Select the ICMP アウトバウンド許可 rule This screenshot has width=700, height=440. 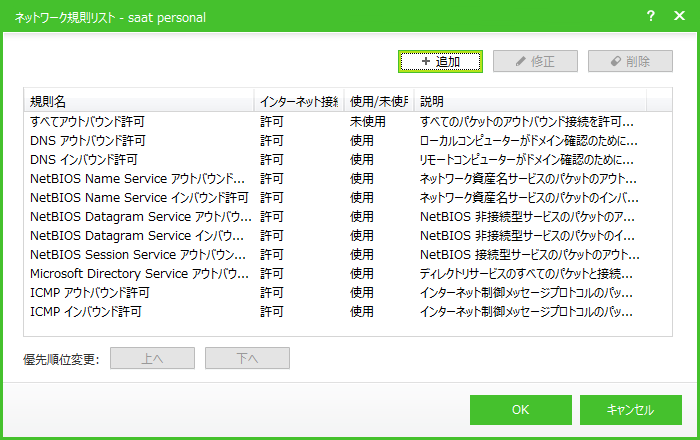click(348, 292)
